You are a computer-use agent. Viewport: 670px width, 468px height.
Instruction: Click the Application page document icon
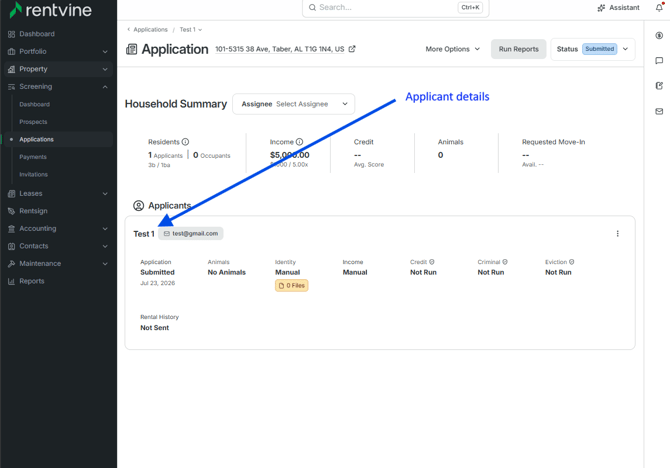(132, 50)
